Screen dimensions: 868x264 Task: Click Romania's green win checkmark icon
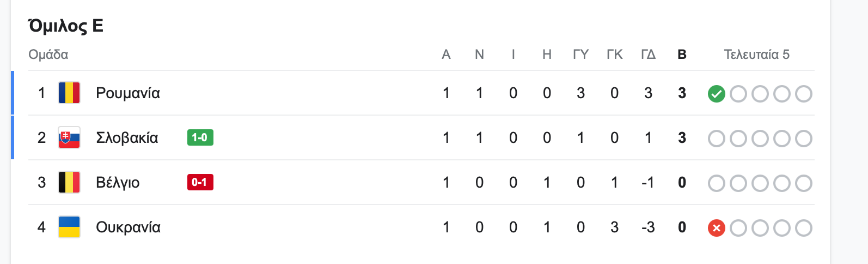[716, 94]
